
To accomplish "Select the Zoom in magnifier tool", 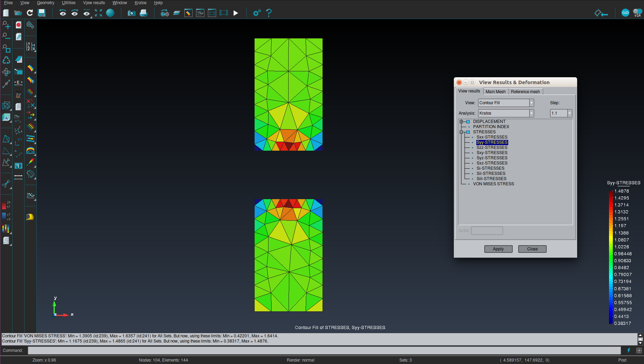I will [6, 25].
